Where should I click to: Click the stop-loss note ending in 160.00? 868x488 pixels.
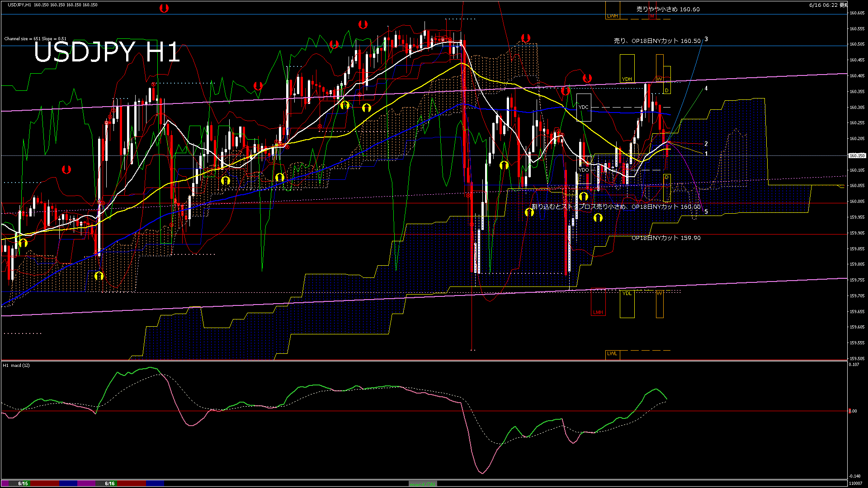tap(616, 206)
